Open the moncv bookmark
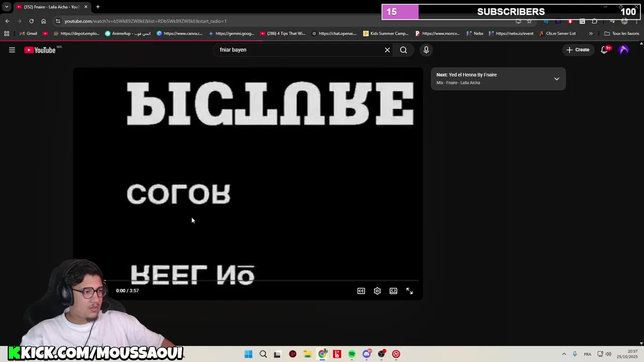 point(437,34)
